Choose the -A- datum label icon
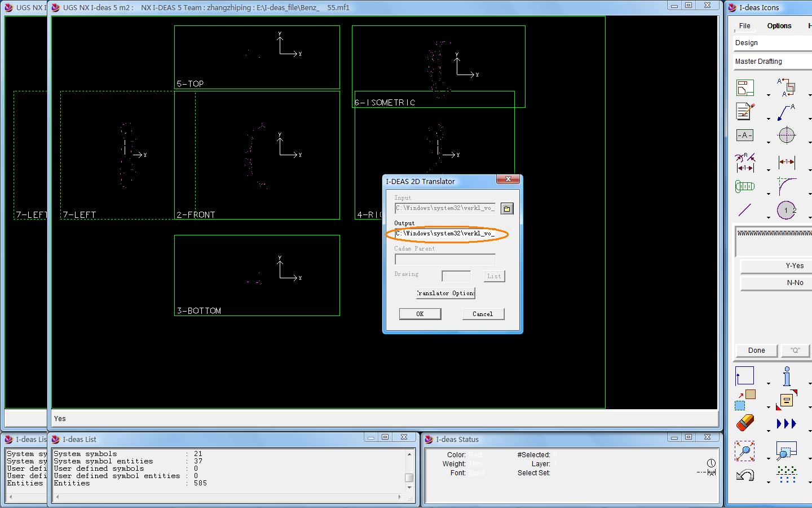This screenshot has height=508, width=812. point(745,135)
